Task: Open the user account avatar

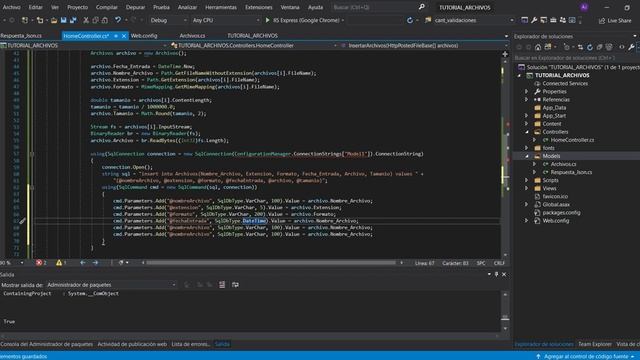Action: (x=584, y=7)
